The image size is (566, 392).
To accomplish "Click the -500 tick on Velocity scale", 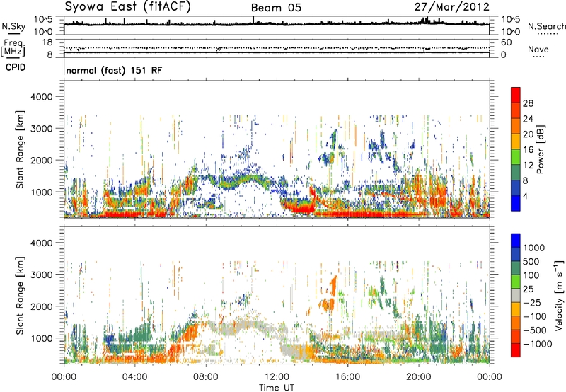I will click(535, 330).
